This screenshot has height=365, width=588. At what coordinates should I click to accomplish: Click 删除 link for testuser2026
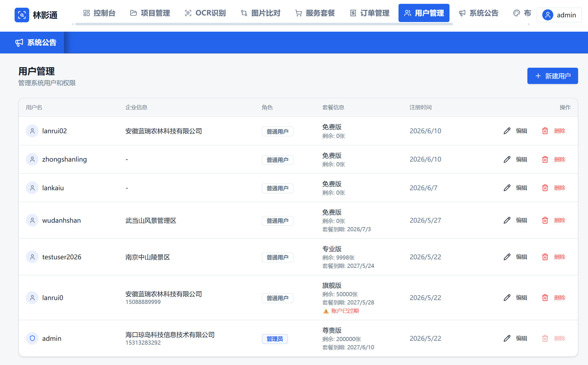click(560, 257)
